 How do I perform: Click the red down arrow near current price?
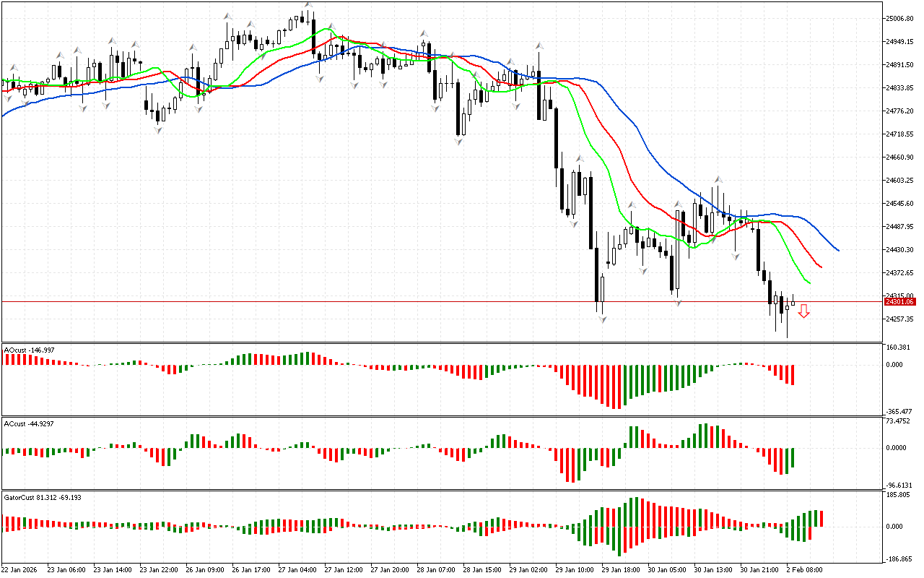pyautogui.click(x=803, y=311)
